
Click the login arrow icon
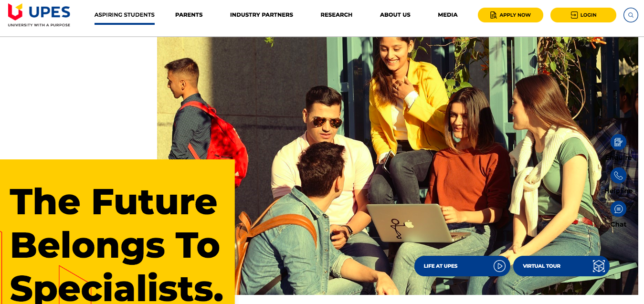[x=574, y=15]
